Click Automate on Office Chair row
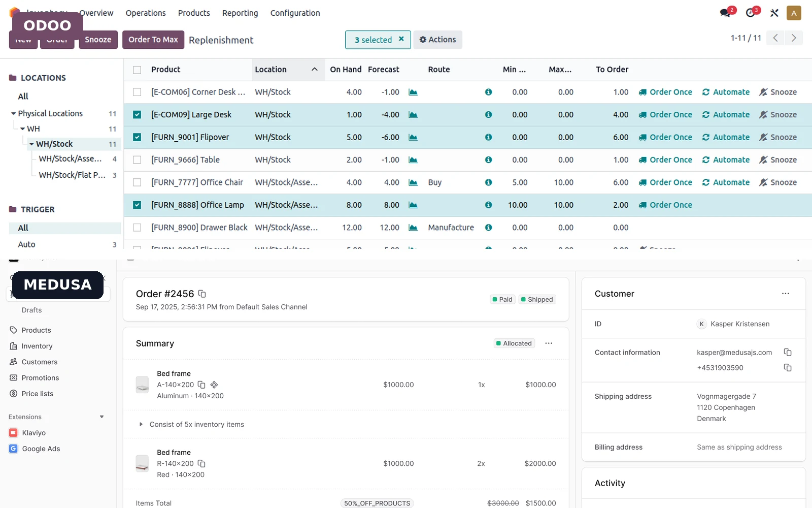This screenshot has height=508, width=812. click(726, 182)
